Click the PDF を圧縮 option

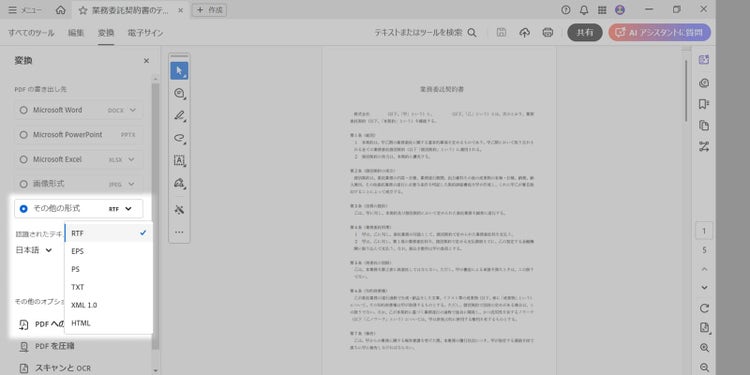(x=55, y=346)
